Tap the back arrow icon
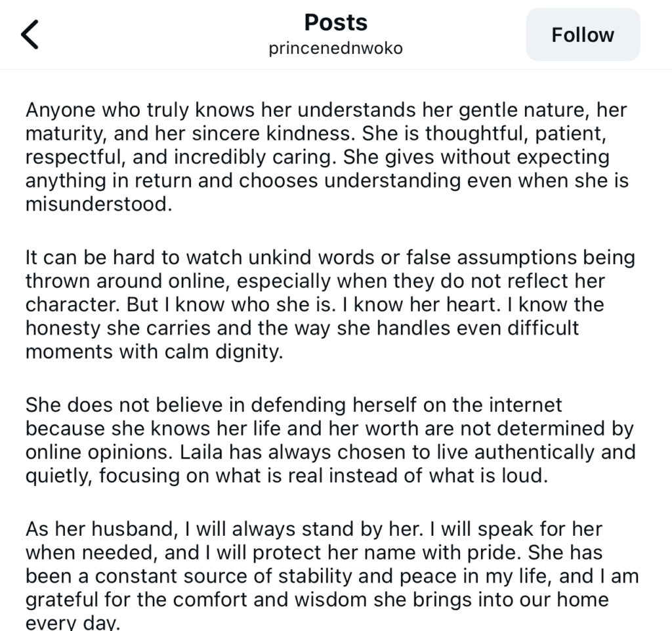Image resolution: width=672 pixels, height=631 pixels. coord(30,35)
